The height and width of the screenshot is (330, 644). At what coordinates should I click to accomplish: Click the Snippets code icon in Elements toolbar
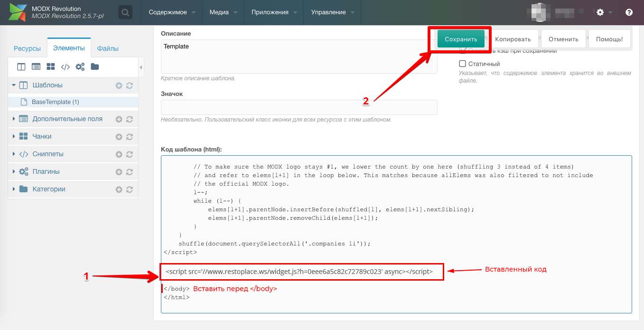pyautogui.click(x=66, y=66)
